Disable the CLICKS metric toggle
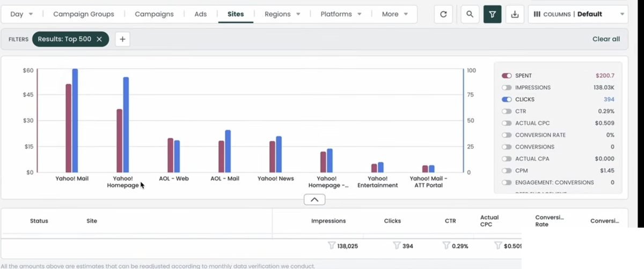644x269 pixels. [507, 100]
